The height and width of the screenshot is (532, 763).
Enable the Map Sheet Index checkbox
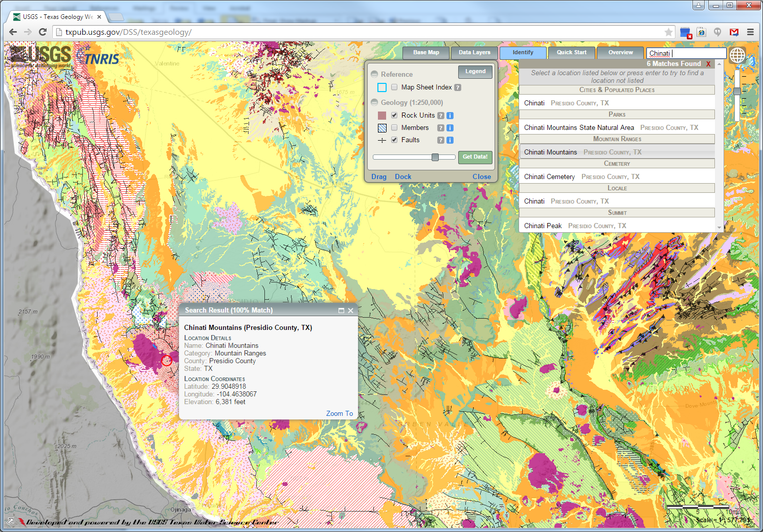click(x=394, y=87)
